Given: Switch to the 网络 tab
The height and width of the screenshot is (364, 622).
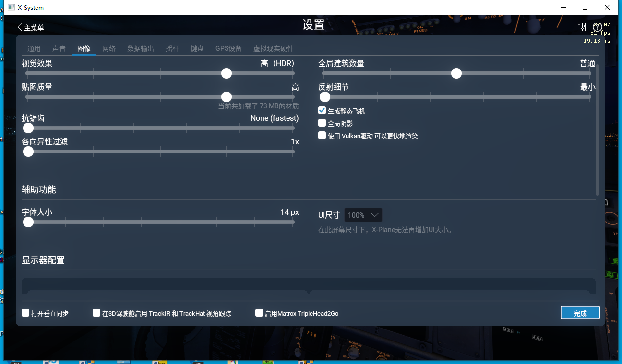Looking at the screenshot, I should click(109, 48).
